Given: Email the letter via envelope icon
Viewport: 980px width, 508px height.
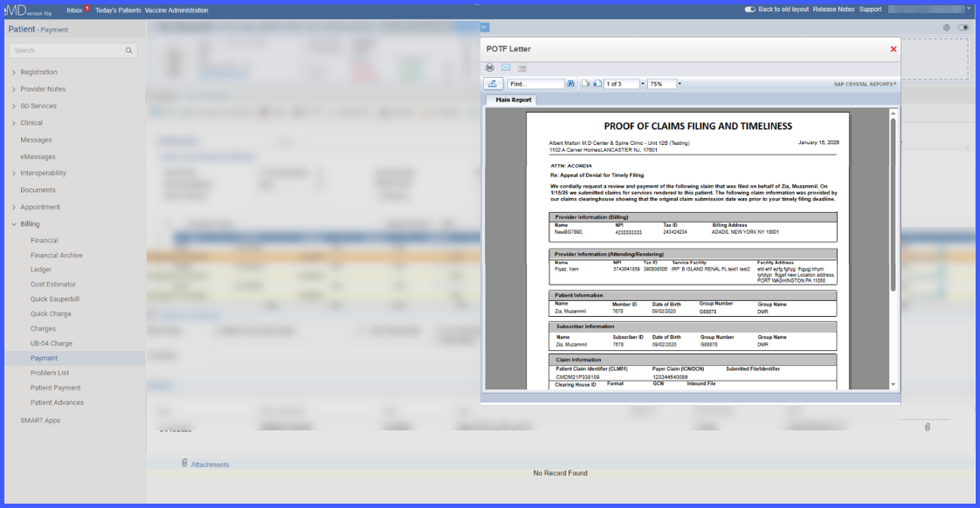Looking at the screenshot, I should pyautogui.click(x=507, y=67).
